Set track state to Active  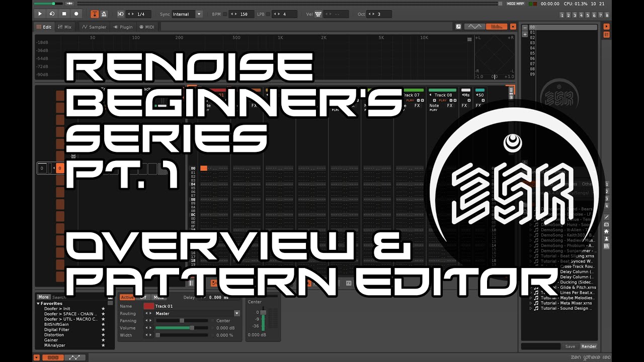click(x=127, y=298)
